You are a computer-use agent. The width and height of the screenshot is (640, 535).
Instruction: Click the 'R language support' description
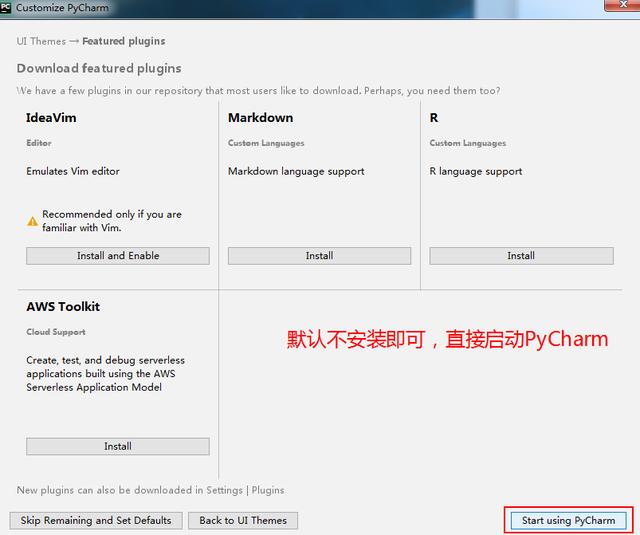pyautogui.click(x=476, y=171)
